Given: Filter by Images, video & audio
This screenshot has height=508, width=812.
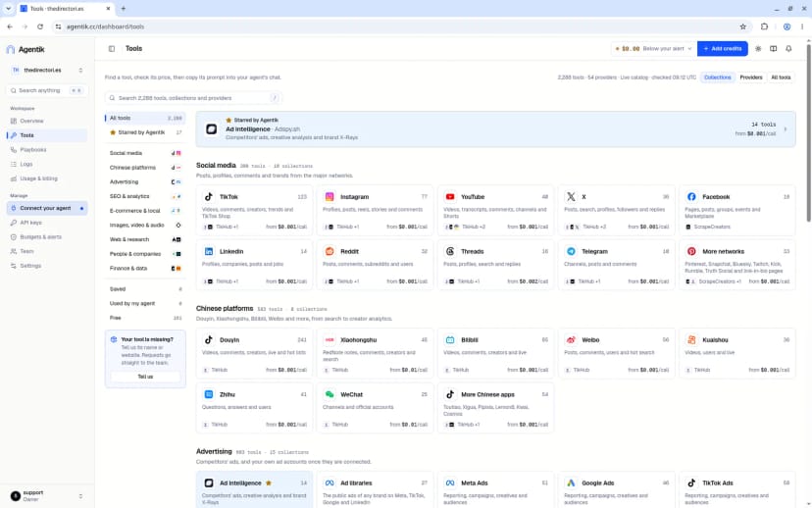Looking at the screenshot, I should (145, 226).
